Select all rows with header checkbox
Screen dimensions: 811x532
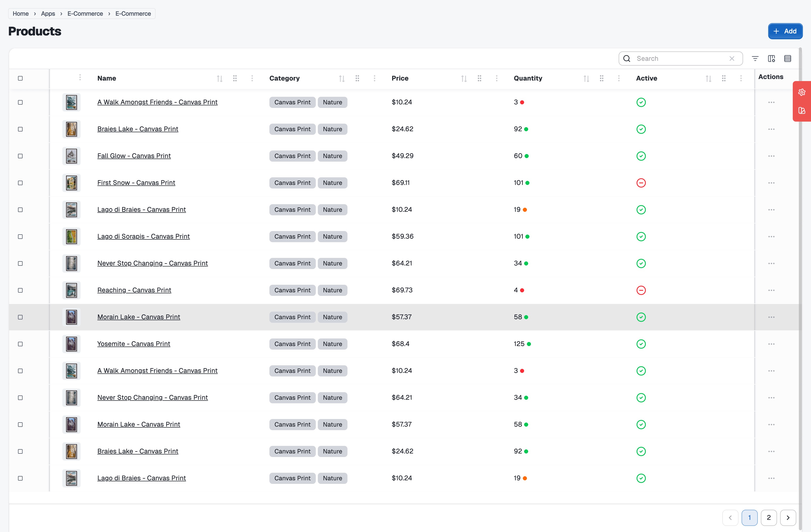click(21, 78)
